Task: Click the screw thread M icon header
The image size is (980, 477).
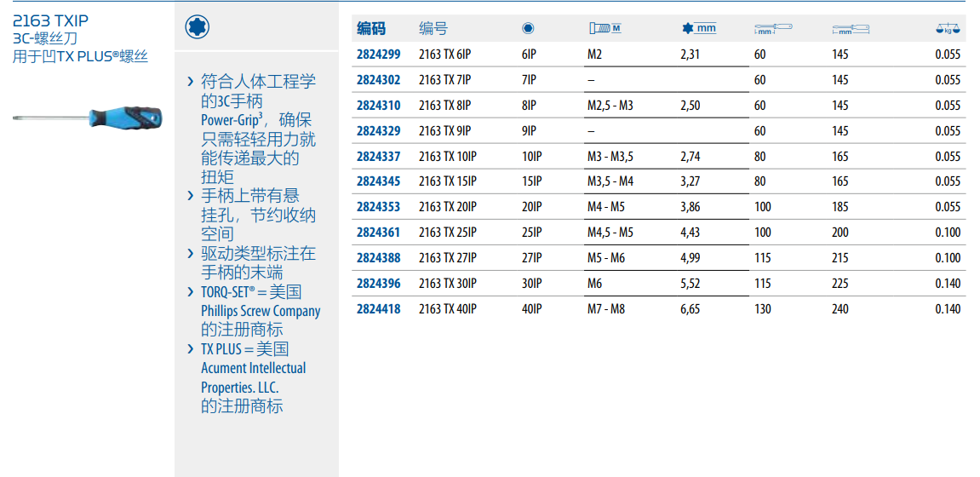Action: (x=605, y=28)
